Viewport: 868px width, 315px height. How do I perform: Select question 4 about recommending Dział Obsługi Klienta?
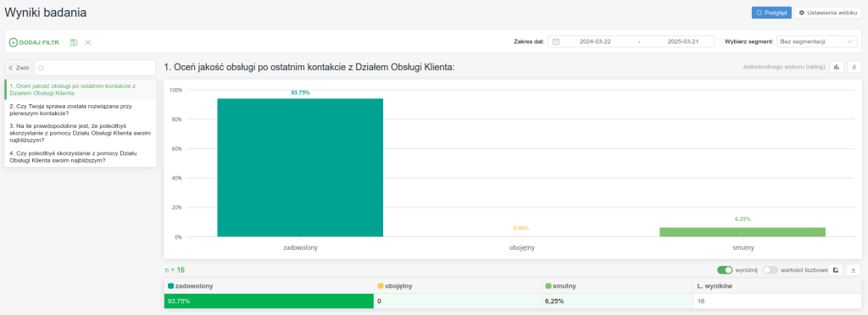coord(81,157)
